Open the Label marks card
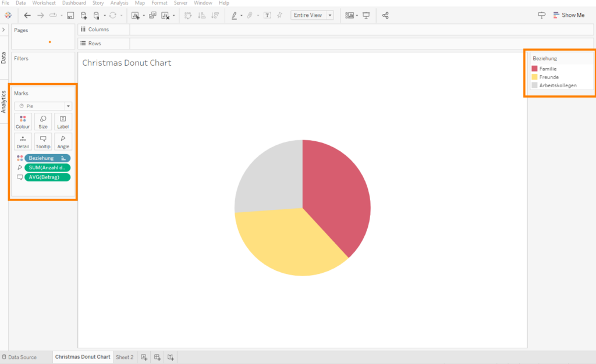The image size is (596, 364). pyautogui.click(x=63, y=122)
